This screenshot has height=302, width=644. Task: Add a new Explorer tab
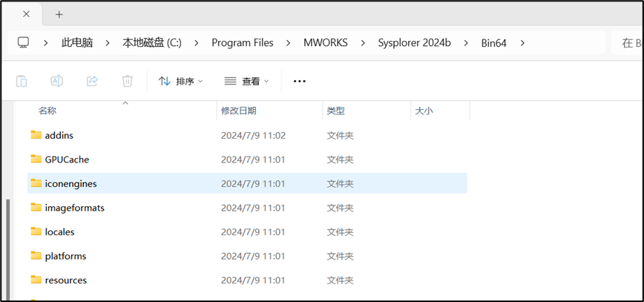(59, 14)
